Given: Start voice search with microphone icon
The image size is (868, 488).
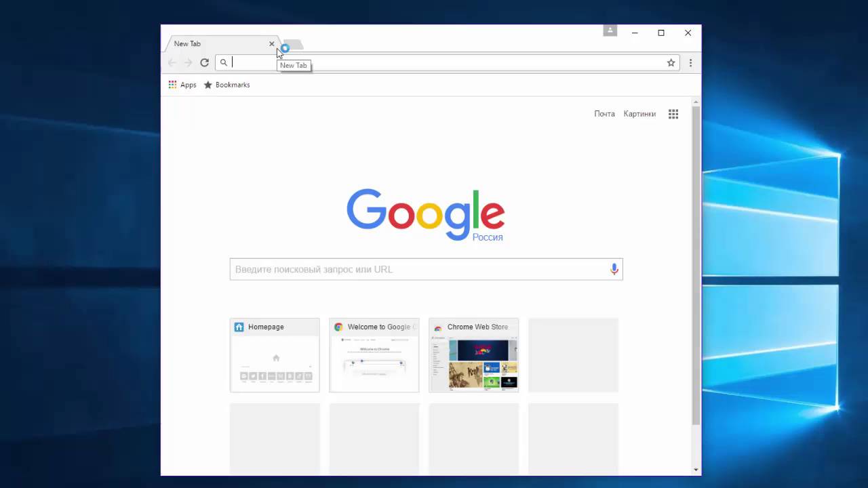Looking at the screenshot, I should (x=614, y=269).
